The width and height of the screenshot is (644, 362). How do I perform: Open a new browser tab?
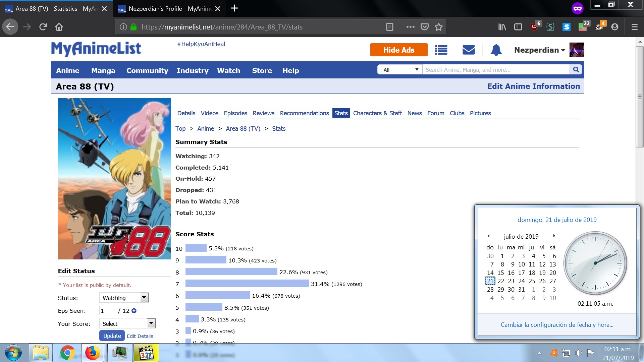[x=234, y=8]
